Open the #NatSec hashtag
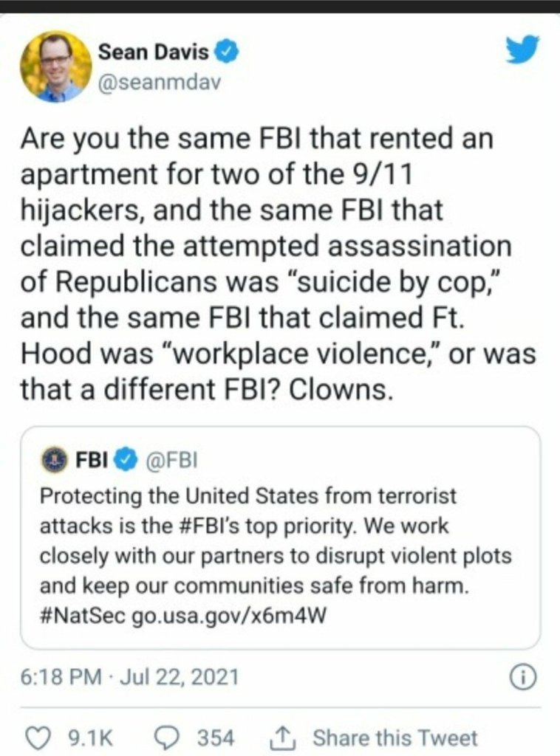Viewport: 560px width, 756px height. (82, 615)
